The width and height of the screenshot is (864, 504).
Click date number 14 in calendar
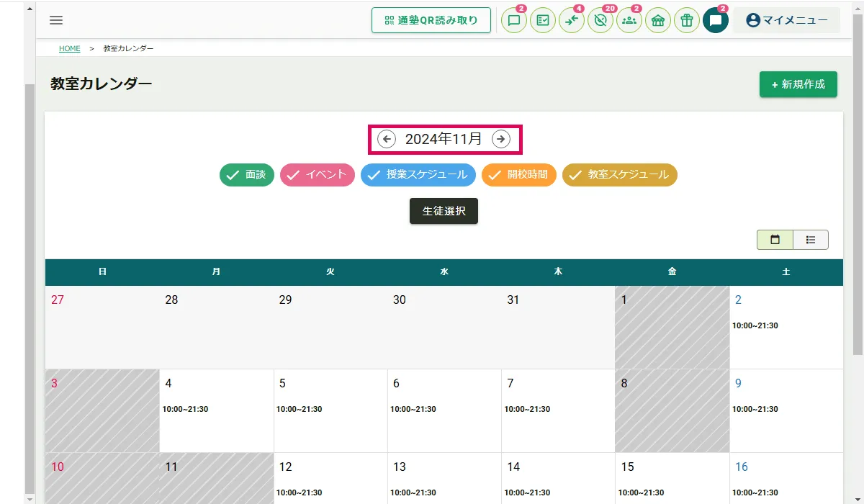coord(513,467)
